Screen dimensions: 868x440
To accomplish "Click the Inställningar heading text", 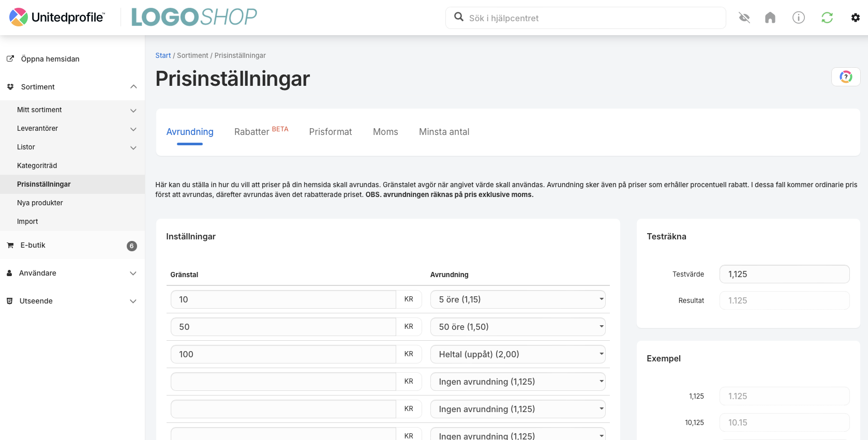I will click(x=191, y=236).
